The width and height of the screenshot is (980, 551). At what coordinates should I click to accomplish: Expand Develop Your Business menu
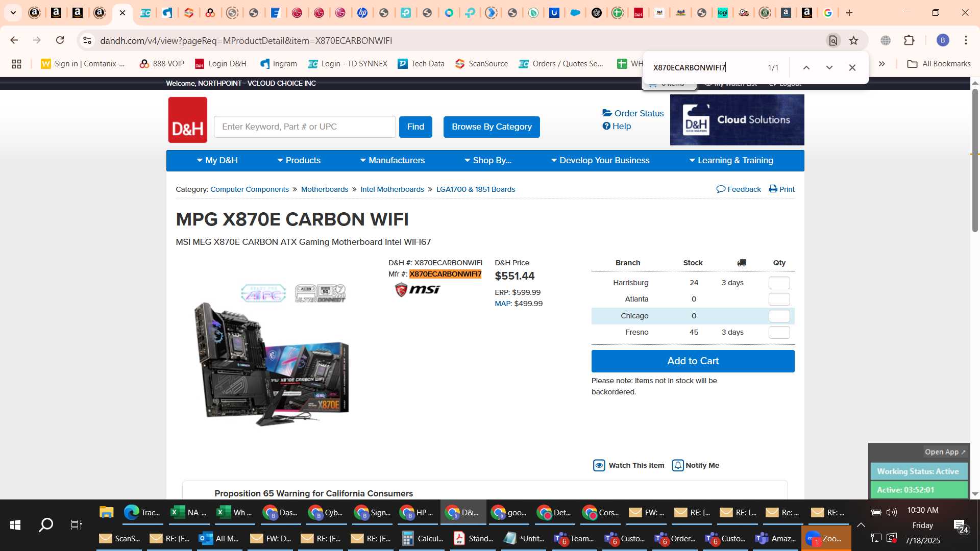(600, 160)
